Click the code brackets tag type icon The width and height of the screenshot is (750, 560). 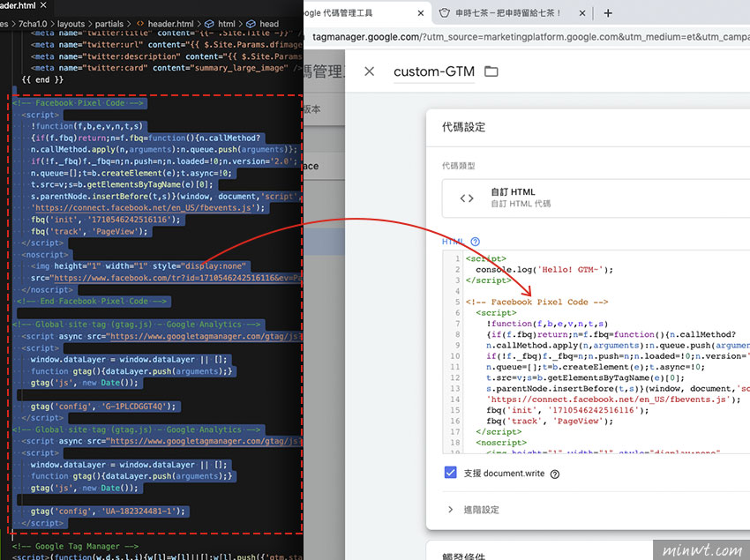(467, 198)
